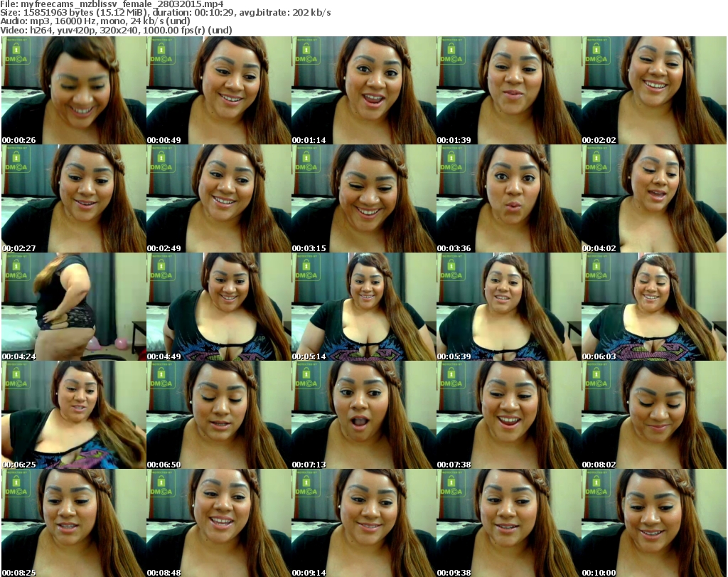Image resolution: width=728 pixels, height=577 pixels.
Task: Select the thumbnail at 00:08:25
Action: 74,523
